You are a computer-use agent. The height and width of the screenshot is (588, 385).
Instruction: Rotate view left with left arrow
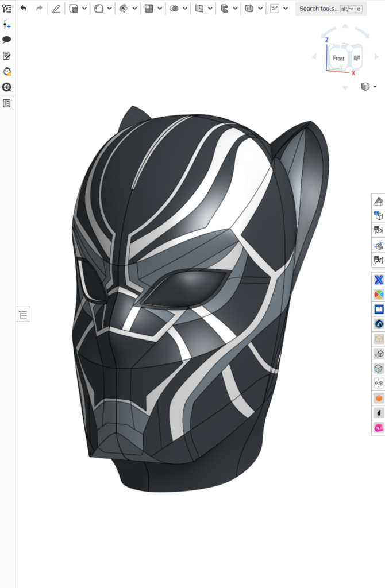314,57
